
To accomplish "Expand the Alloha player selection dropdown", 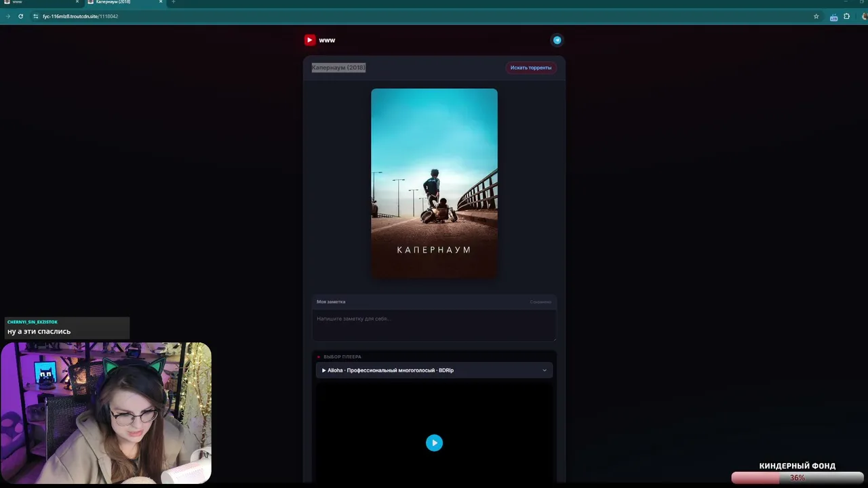I will tap(434, 370).
